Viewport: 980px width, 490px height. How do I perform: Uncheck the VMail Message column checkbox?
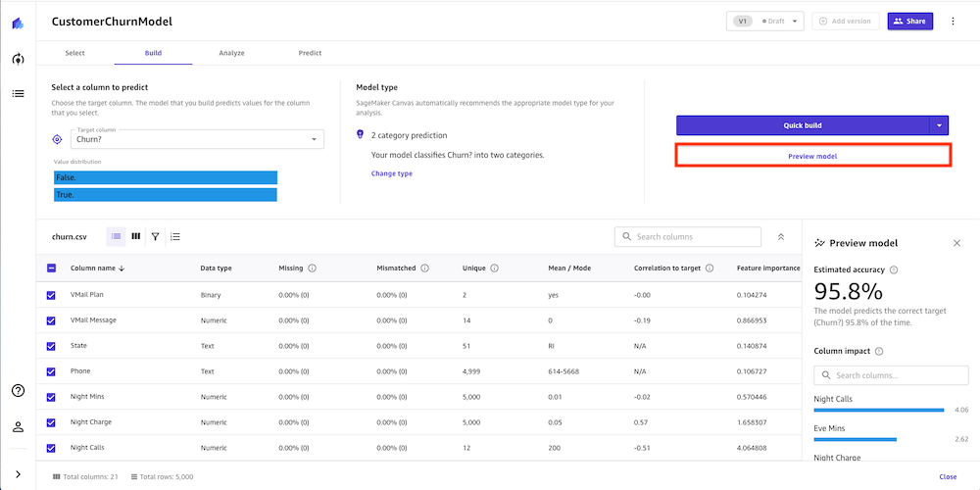click(51, 320)
